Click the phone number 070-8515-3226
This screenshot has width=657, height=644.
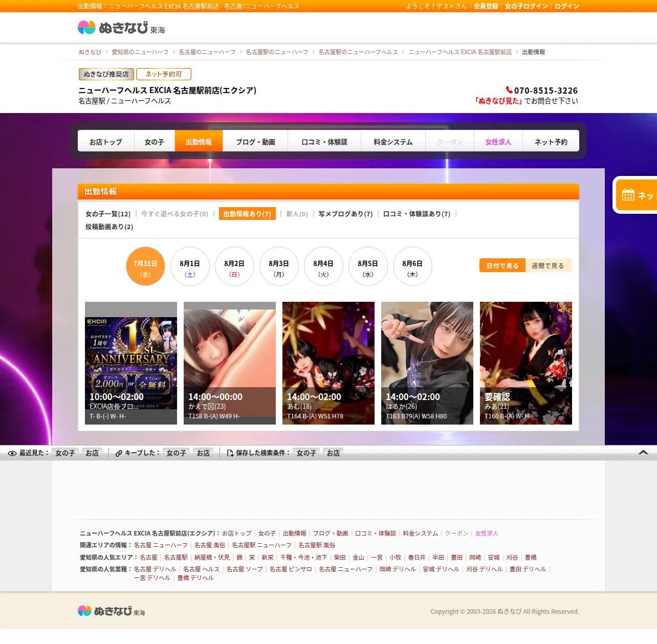pyautogui.click(x=546, y=91)
